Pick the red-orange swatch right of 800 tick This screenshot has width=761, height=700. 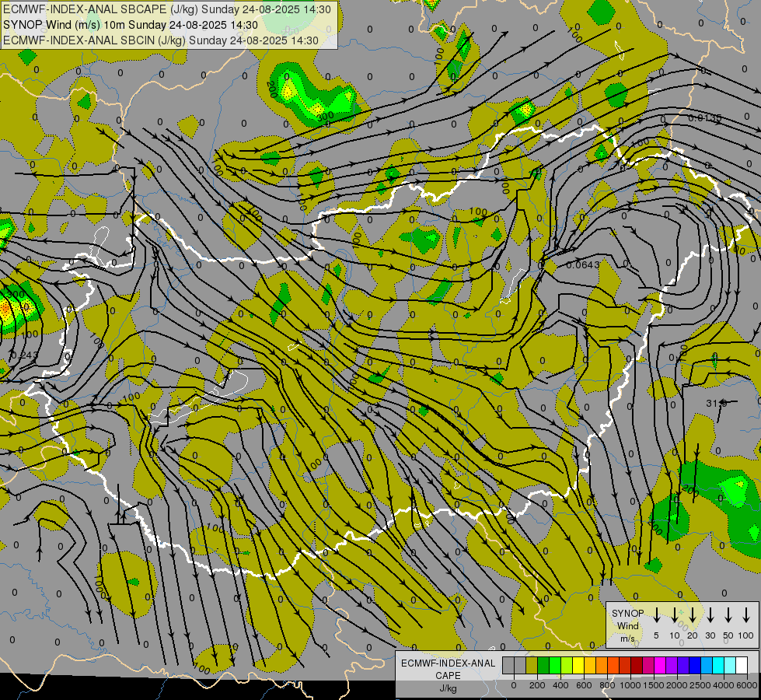(x=614, y=666)
